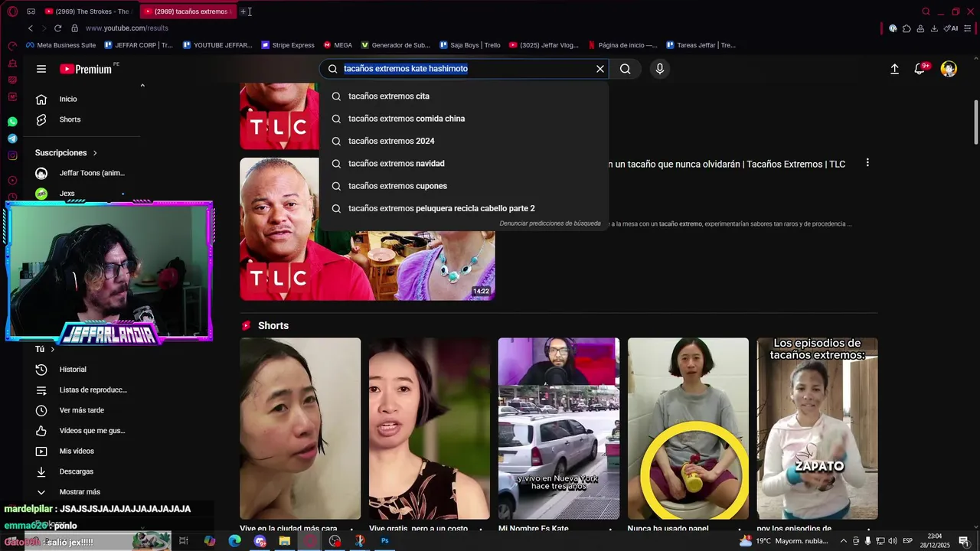Open taskbar clock and date

935,541
